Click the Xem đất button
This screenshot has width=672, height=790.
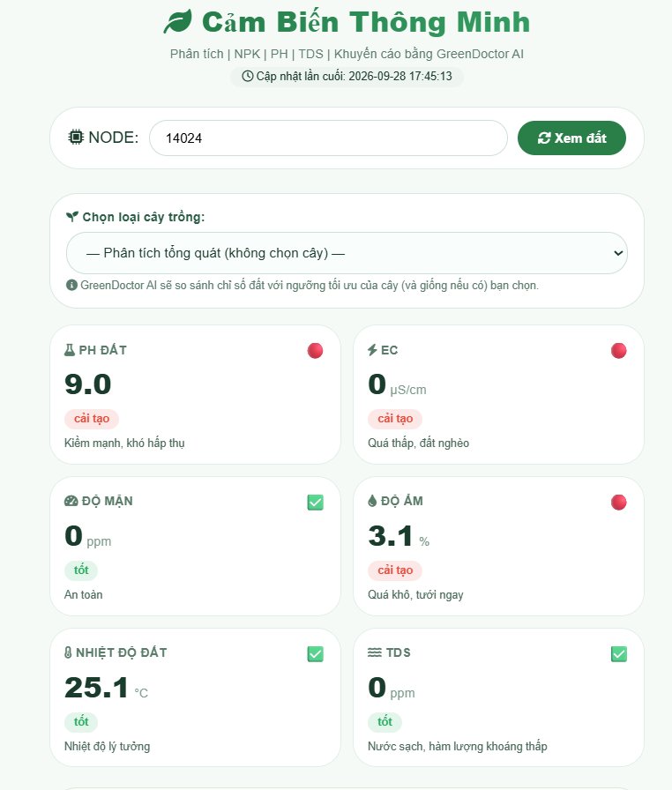(x=571, y=138)
